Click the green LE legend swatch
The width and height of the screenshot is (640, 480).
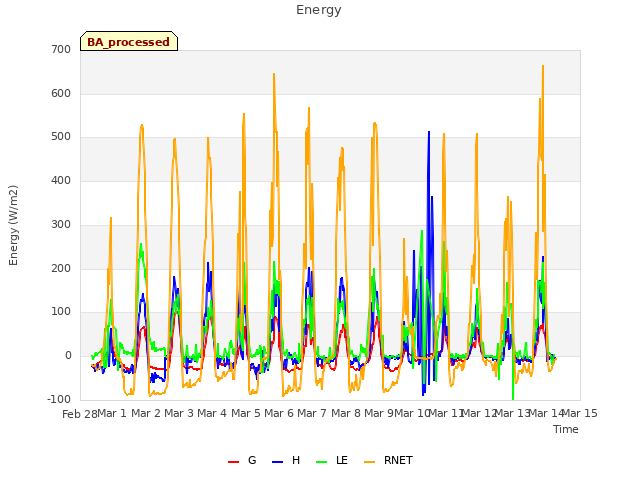[x=322, y=462]
